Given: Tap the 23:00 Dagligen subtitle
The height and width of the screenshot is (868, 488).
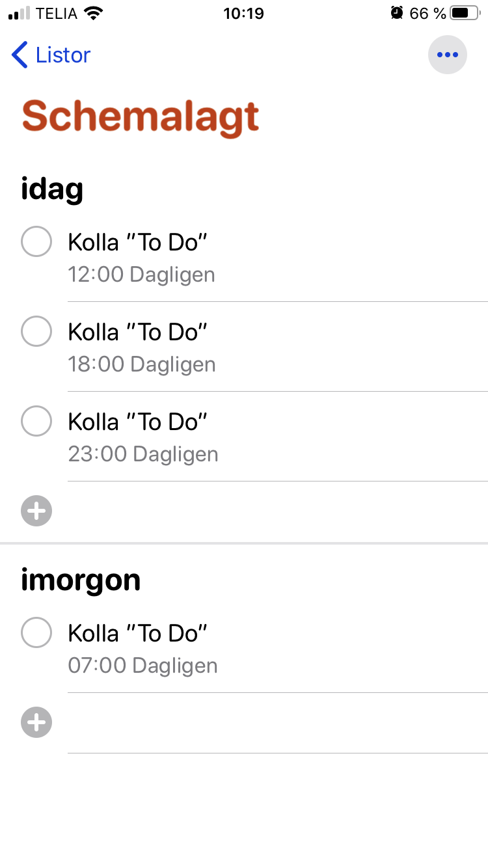Looking at the screenshot, I should (142, 454).
